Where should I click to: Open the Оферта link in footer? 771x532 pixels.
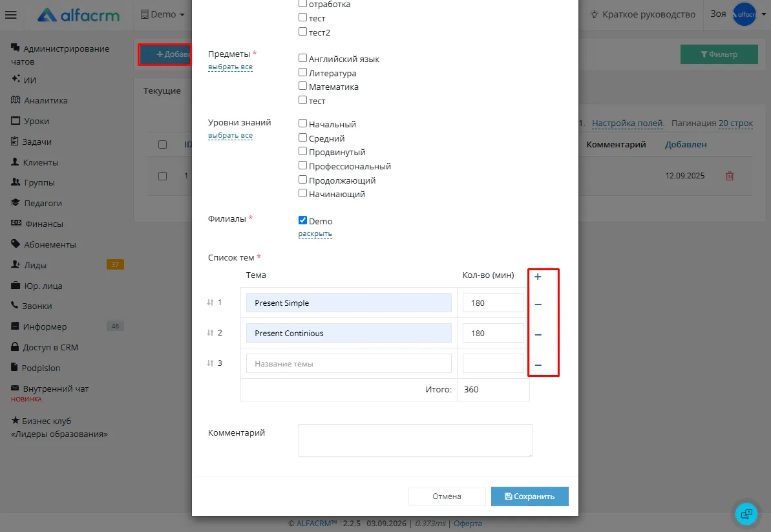click(x=468, y=524)
